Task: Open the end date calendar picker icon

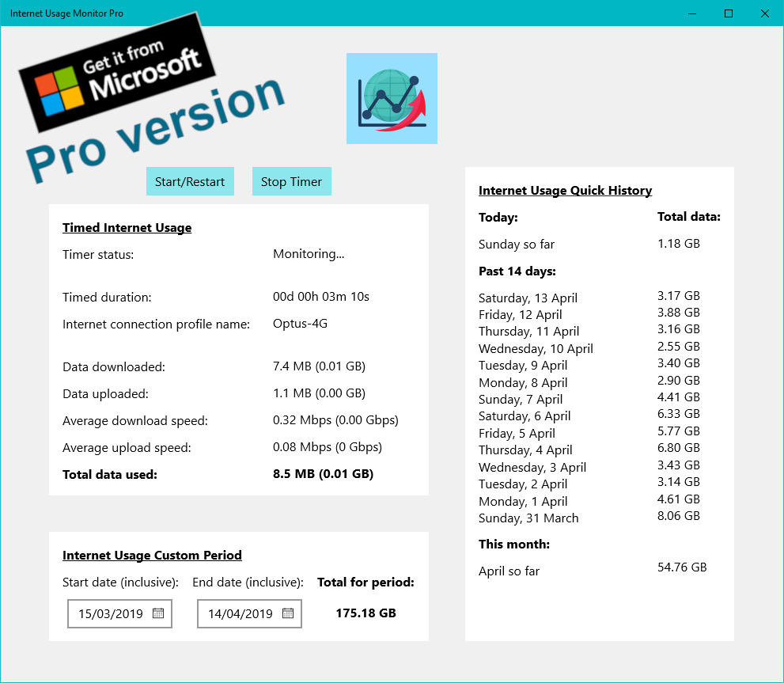Action: tap(288, 613)
